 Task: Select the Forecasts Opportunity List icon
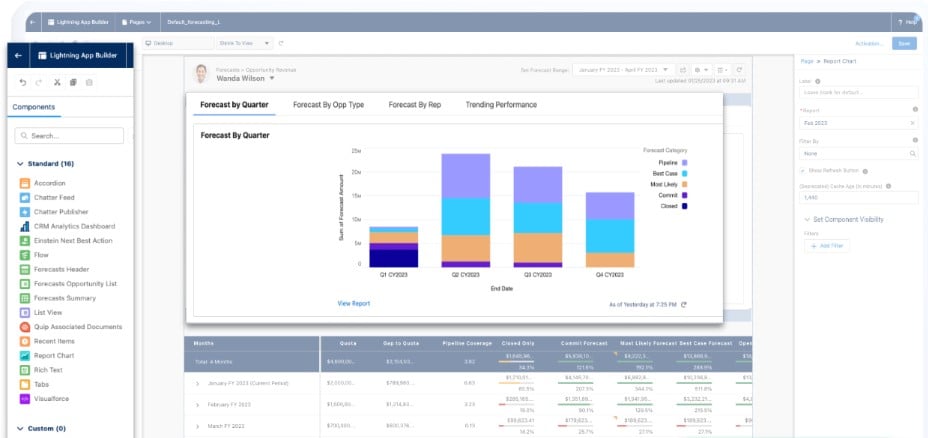click(x=24, y=284)
